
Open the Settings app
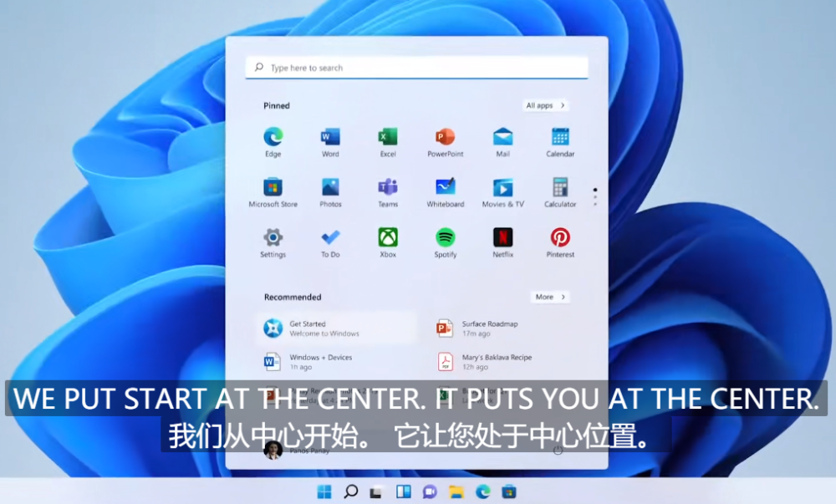point(273,241)
